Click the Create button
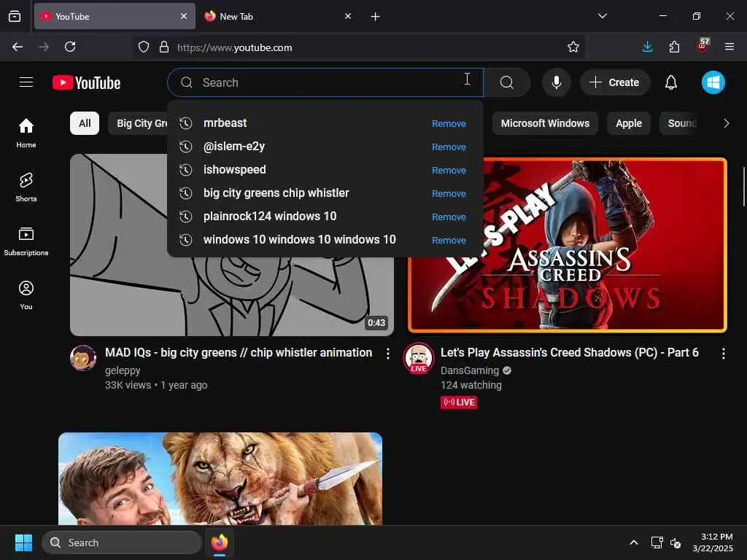The height and width of the screenshot is (560, 747). point(614,82)
